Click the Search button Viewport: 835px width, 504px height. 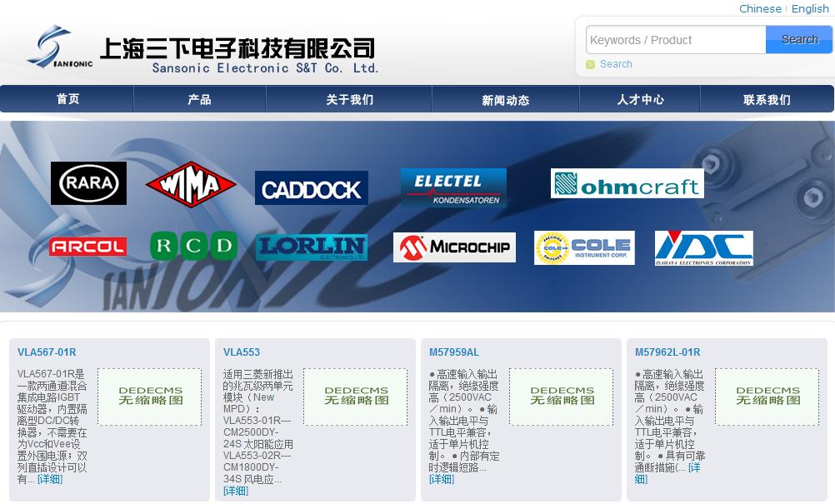pyautogui.click(x=798, y=39)
